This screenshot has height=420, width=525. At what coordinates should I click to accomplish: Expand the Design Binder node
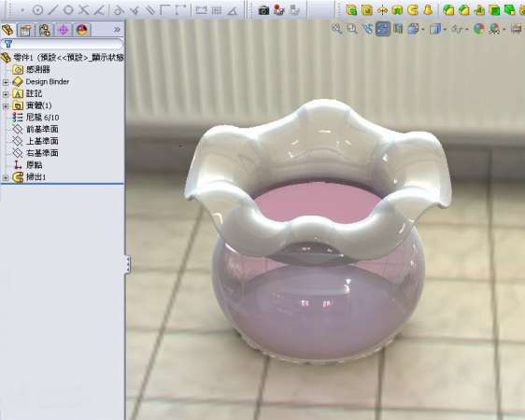[6, 82]
